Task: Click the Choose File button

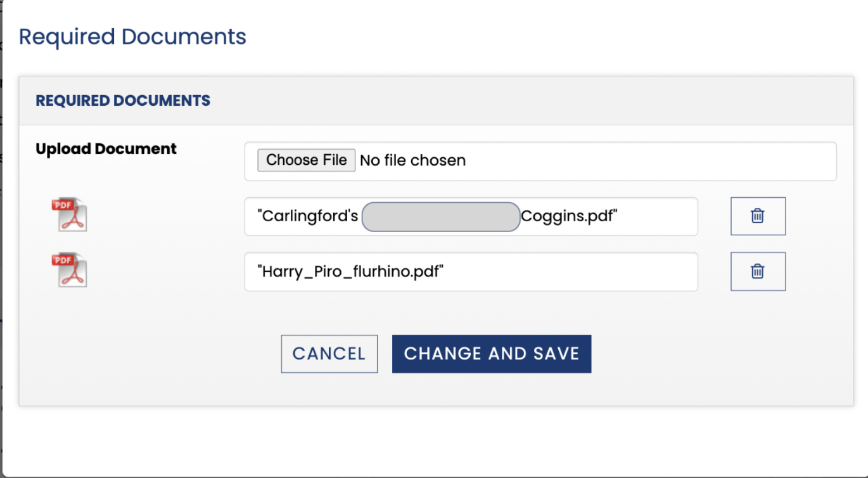Action: [x=306, y=160]
